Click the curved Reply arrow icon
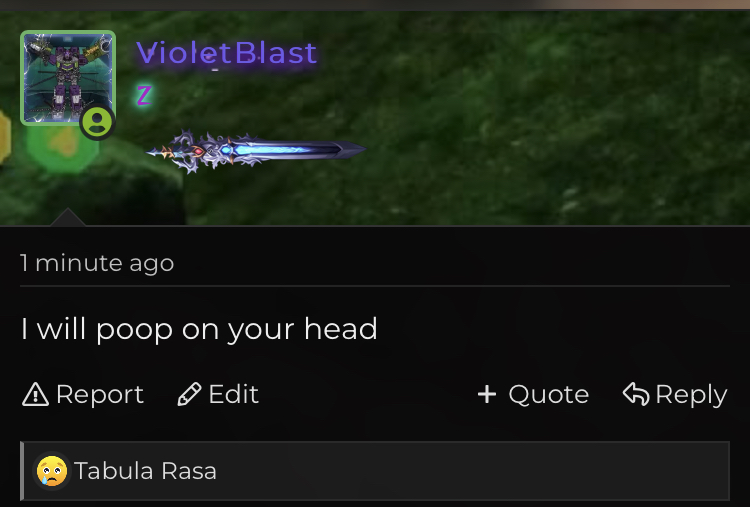 coord(636,394)
